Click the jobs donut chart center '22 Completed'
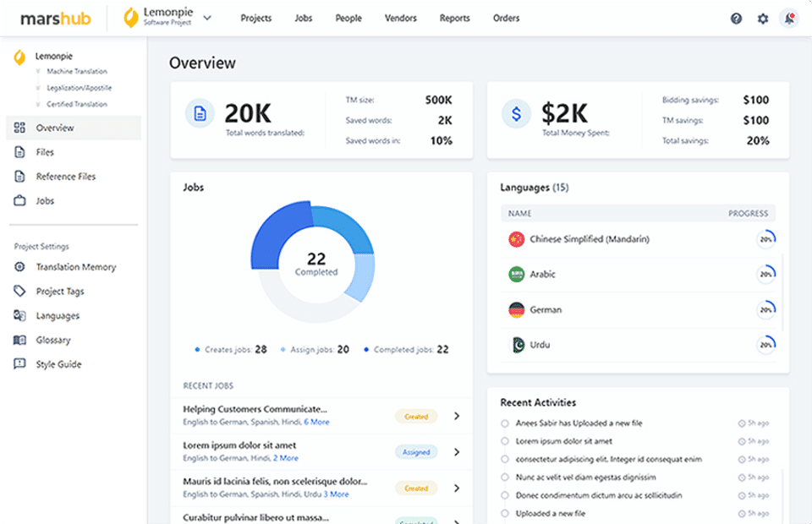 point(316,264)
